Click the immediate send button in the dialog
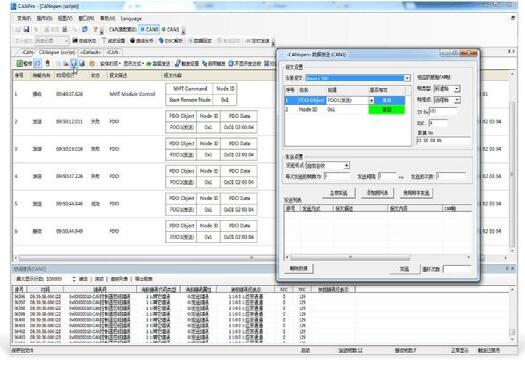The image size is (525, 368). pos(339,193)
